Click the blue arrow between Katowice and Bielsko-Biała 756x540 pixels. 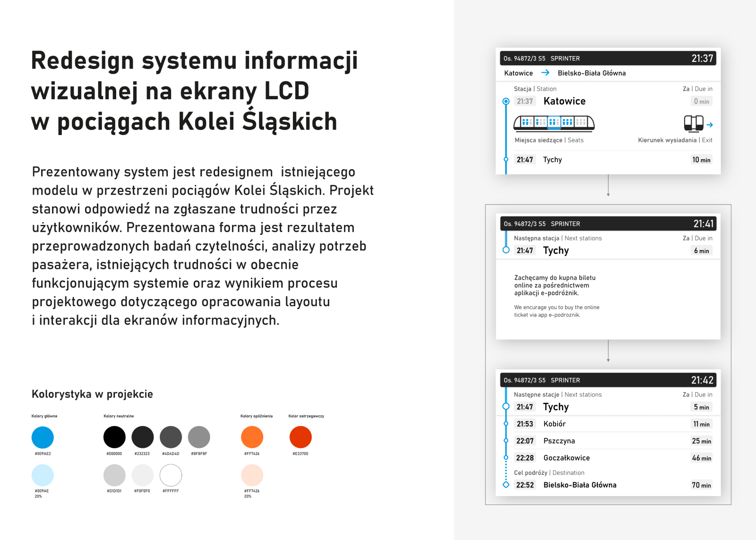(x=545, y=73)
